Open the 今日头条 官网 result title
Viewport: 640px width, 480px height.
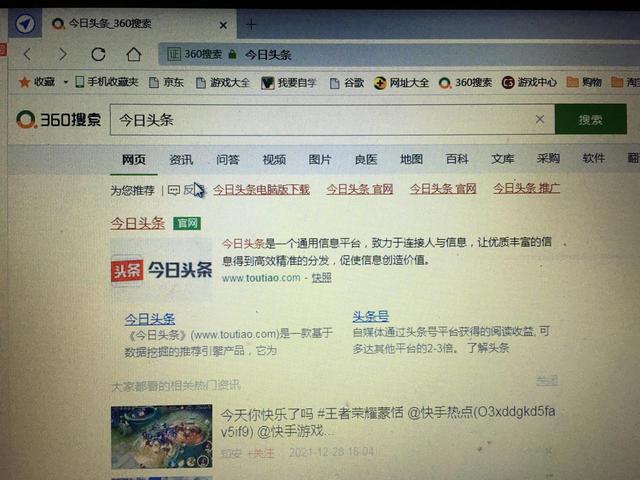click(138, 223)
